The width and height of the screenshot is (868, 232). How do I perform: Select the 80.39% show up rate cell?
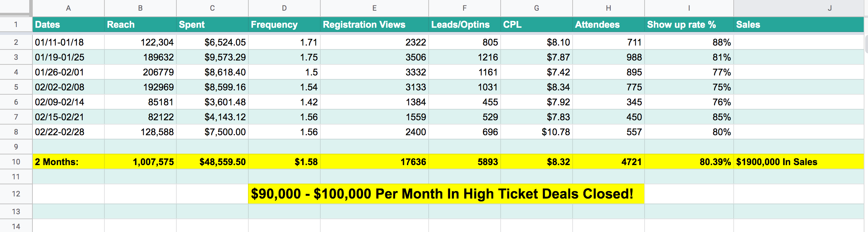pos(689,162)
